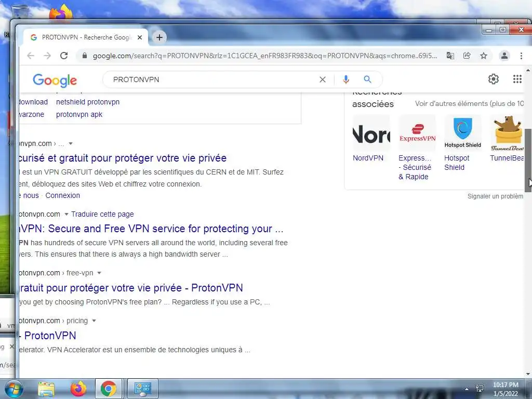Go back with Chrome's back arrow

(x=31, y=56)
